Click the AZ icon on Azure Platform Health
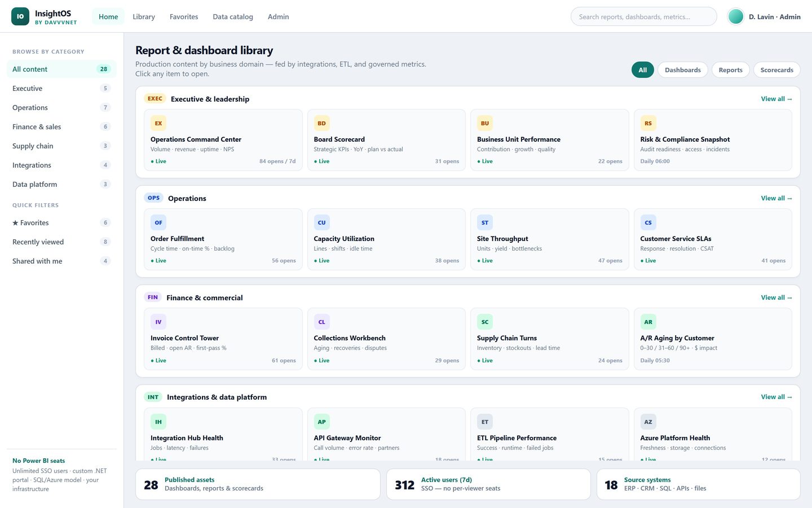812x508 pixels. [x=648, y=422]
